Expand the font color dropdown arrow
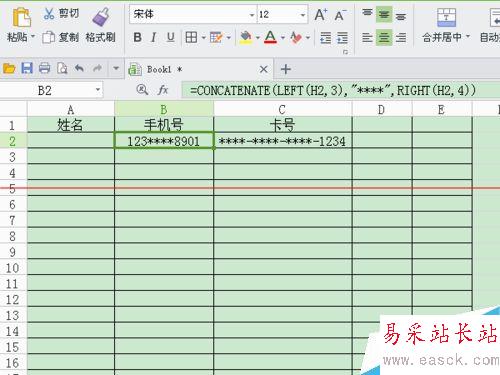This screenshot has width=500, height=375. click(283, 38)
